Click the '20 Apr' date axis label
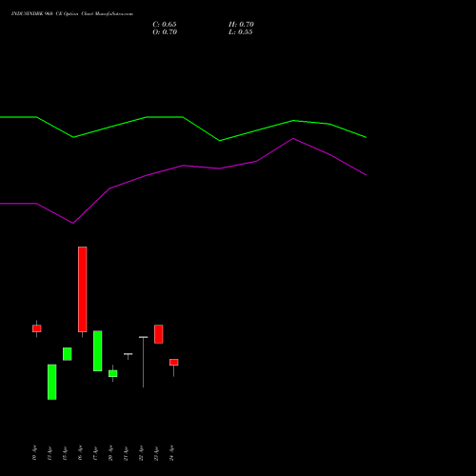This screenshot has height=476, width=476. pos(110,453)
